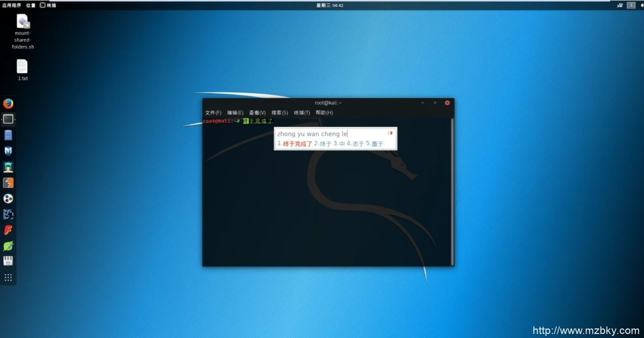Open terminal 搜索(S) menu

[x=280, y=113]
